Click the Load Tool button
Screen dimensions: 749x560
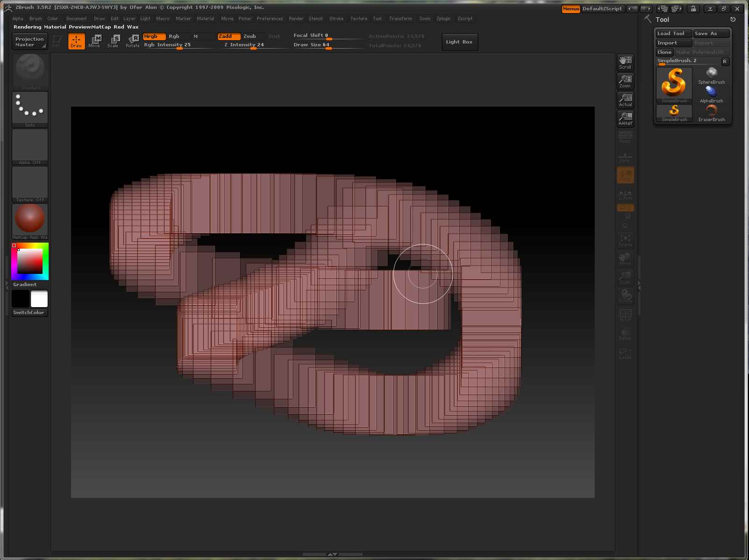pos(673,34)
